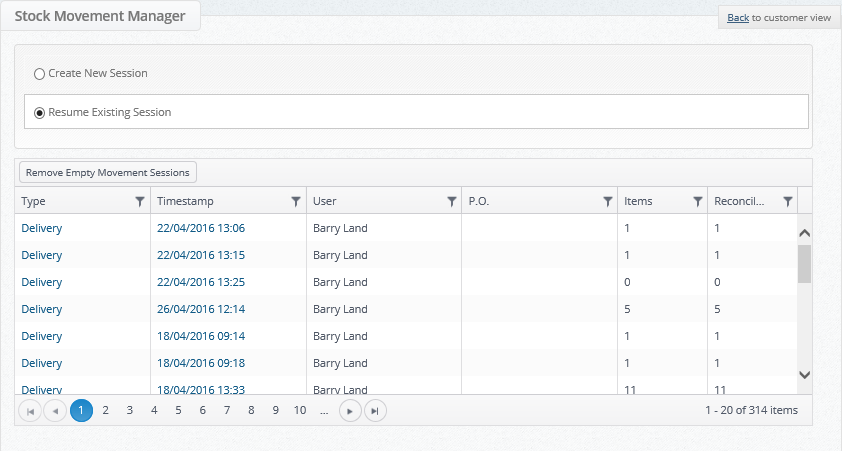
Task: Sort by the P.O. column header
Action: 478,201
